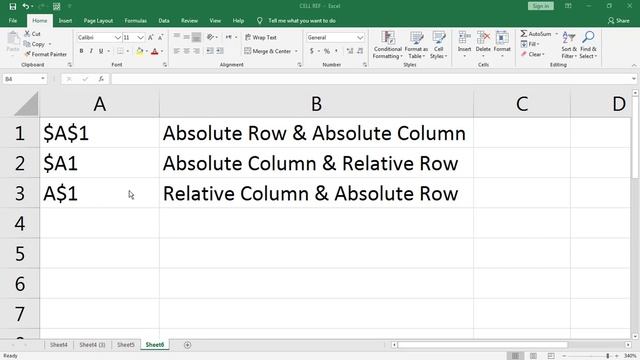This screenshot has width=640, height=360.
Task: Save the workbook from the quick access toolbar
Action: [x=13, y=6]
